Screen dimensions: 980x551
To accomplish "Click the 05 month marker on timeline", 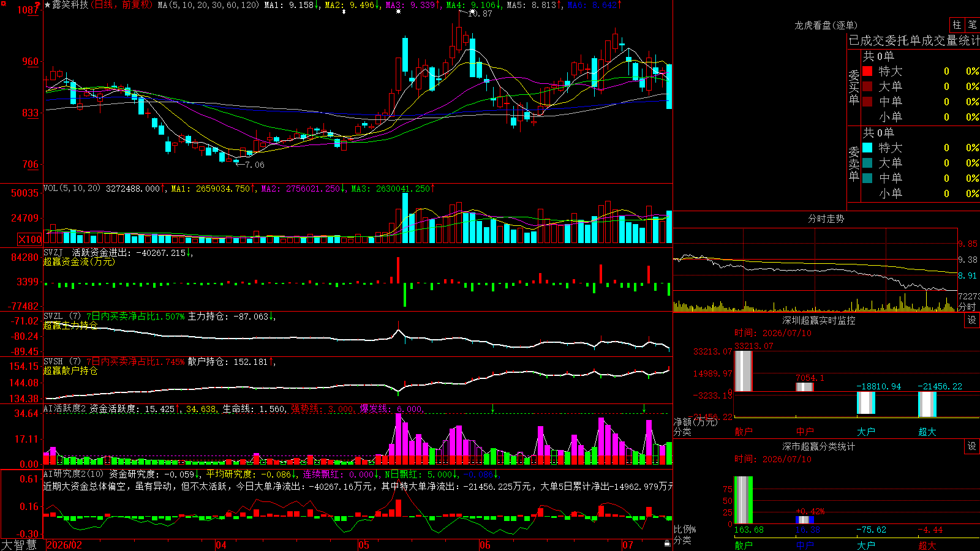I will tap(364, 545).
